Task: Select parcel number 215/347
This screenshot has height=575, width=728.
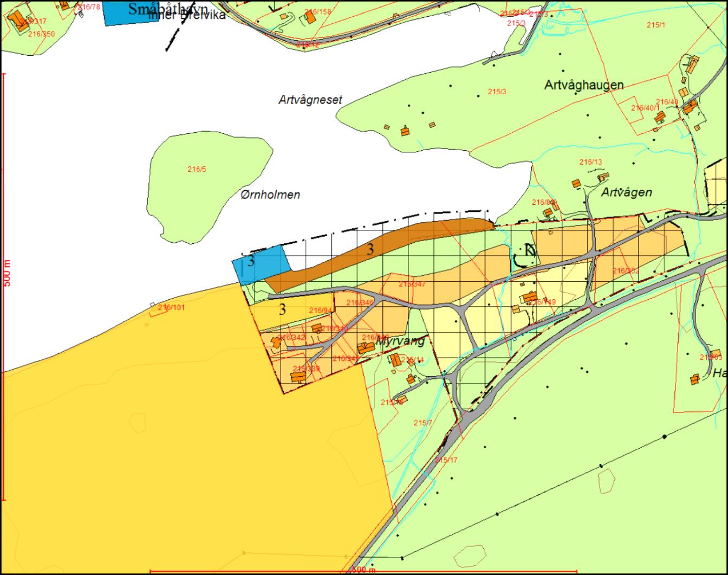Action: tap(412, 284)
